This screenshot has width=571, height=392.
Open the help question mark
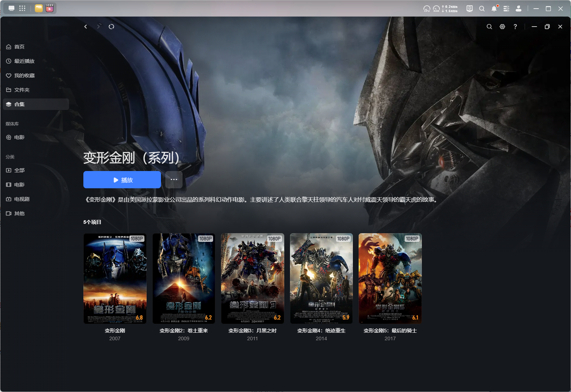(515, 27)
